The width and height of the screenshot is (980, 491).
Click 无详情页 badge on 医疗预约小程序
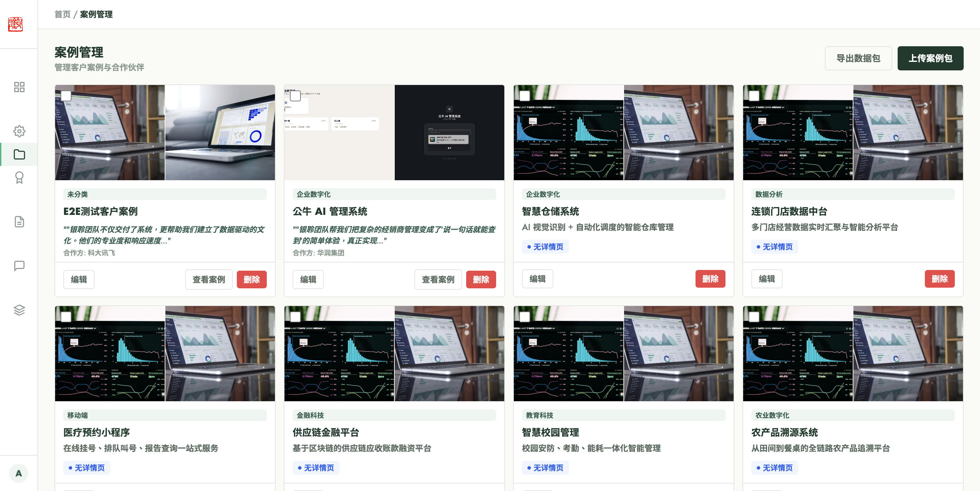point(86,468)
